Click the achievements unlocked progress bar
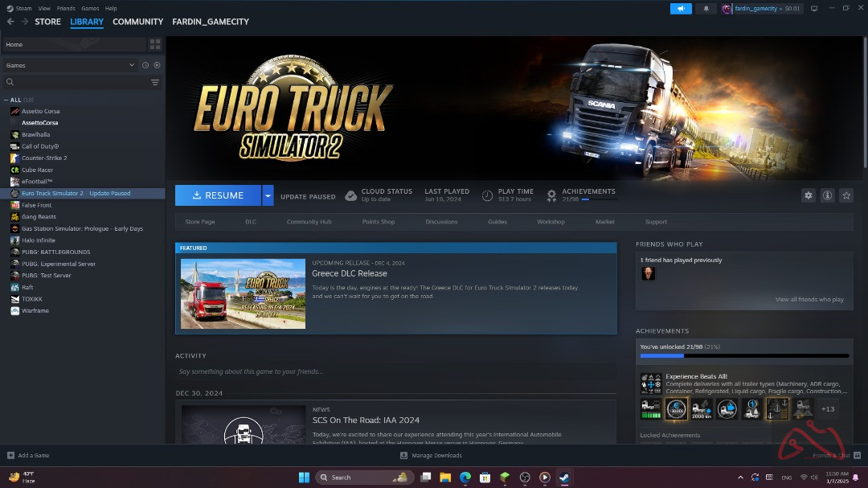Viewport: 868px width, 488px height. [743, 355]
